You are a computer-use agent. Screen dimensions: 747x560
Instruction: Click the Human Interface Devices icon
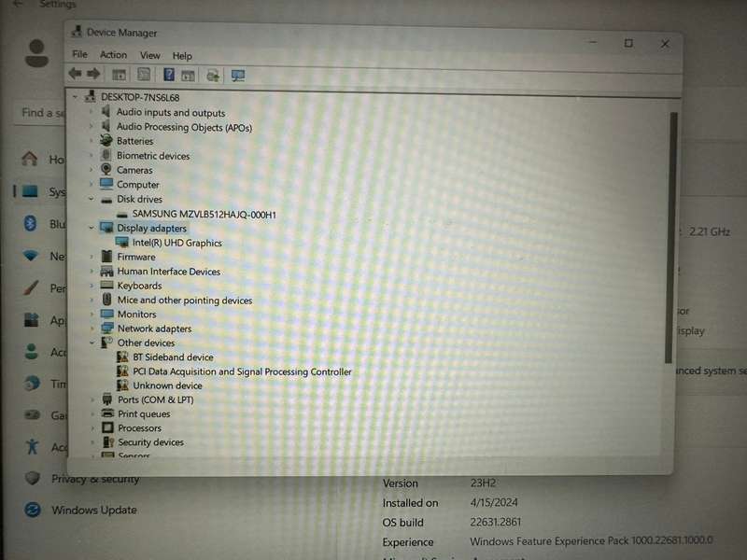point(106,271)
